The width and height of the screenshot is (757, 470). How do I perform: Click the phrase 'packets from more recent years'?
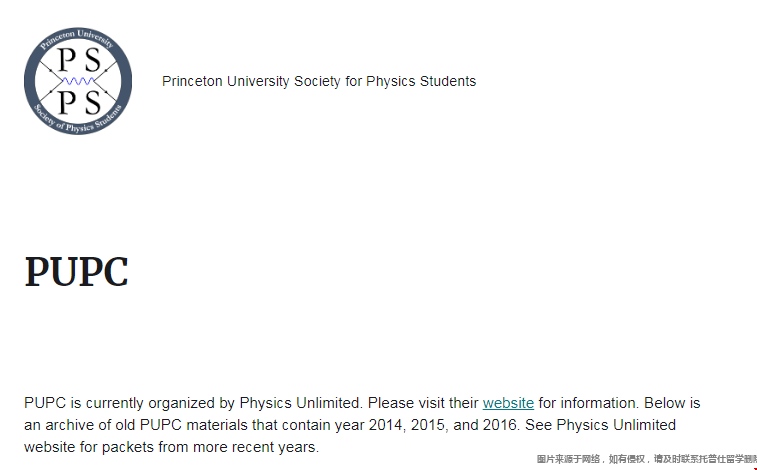click(x=210, y=447)
